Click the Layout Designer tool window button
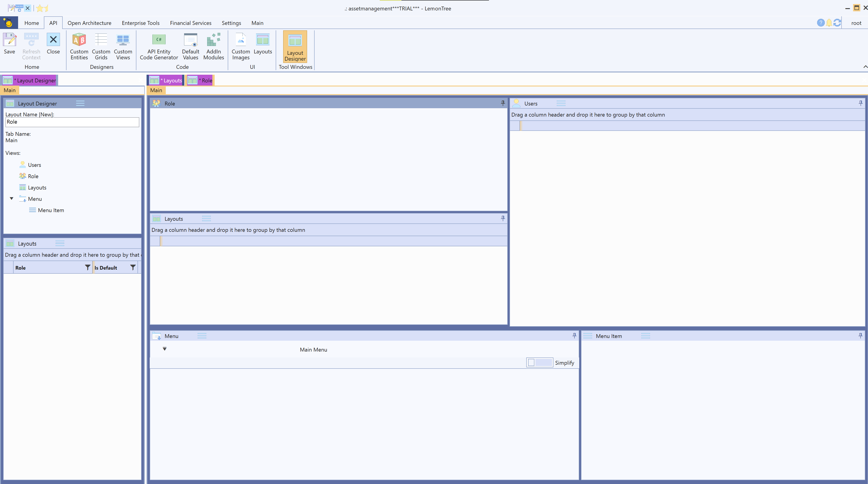The width and height of the screenshot is (868, 484). [295, 47]
